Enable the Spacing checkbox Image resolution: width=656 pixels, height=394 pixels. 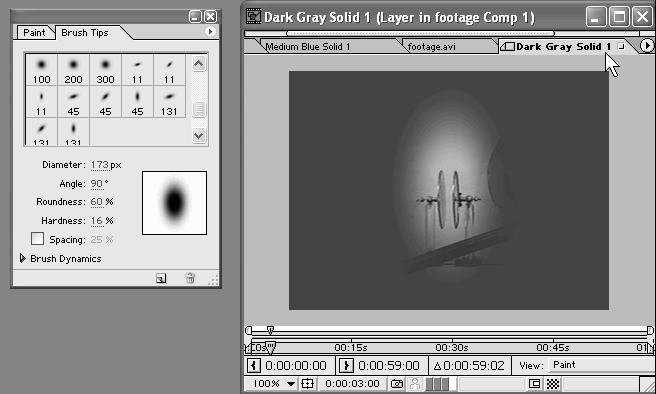tap(37, 239)
